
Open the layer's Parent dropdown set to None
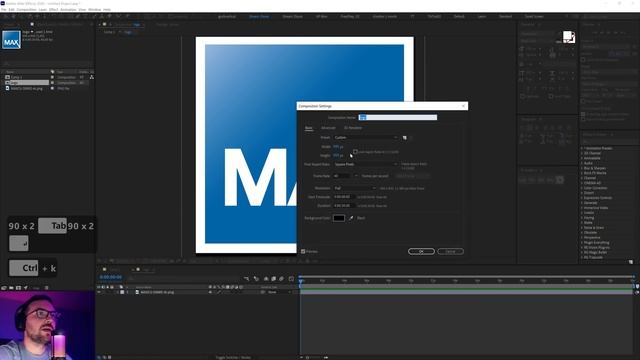click(x=279, y=292)
